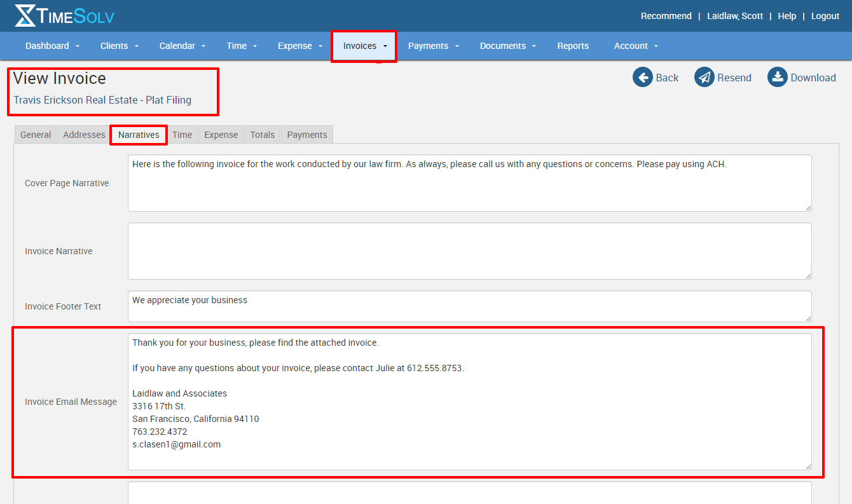Open the Reports menu item
Screen dimensions: 852x504
tap(573, 46)
